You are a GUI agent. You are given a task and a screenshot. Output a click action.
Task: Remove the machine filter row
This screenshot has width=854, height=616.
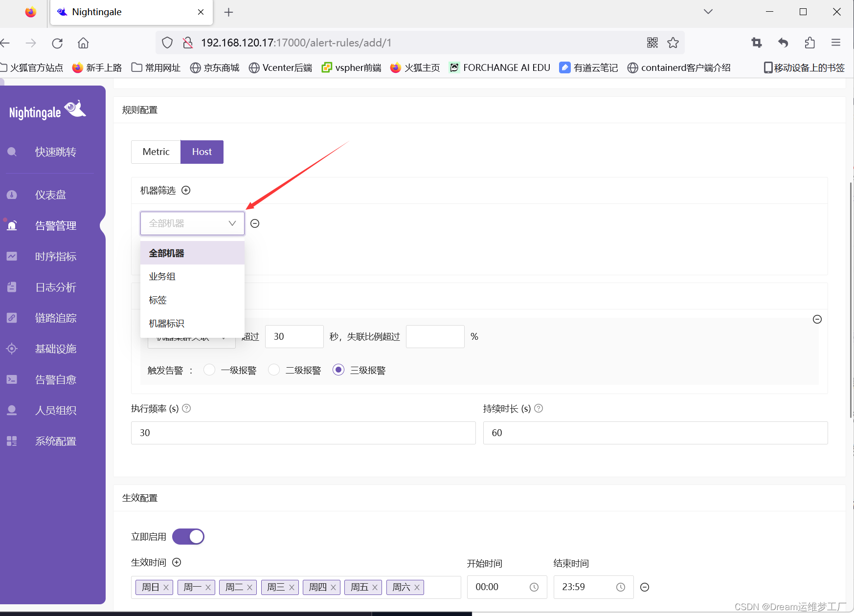tap(255, 223)
